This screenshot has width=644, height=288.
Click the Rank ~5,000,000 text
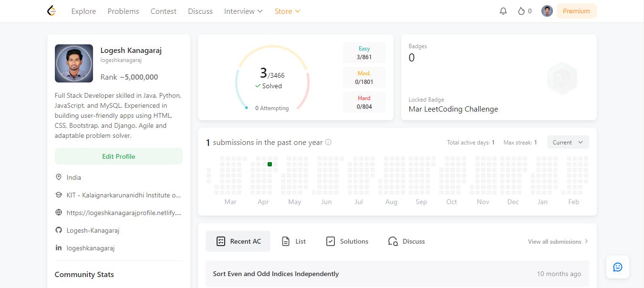[x=129, y=77]
